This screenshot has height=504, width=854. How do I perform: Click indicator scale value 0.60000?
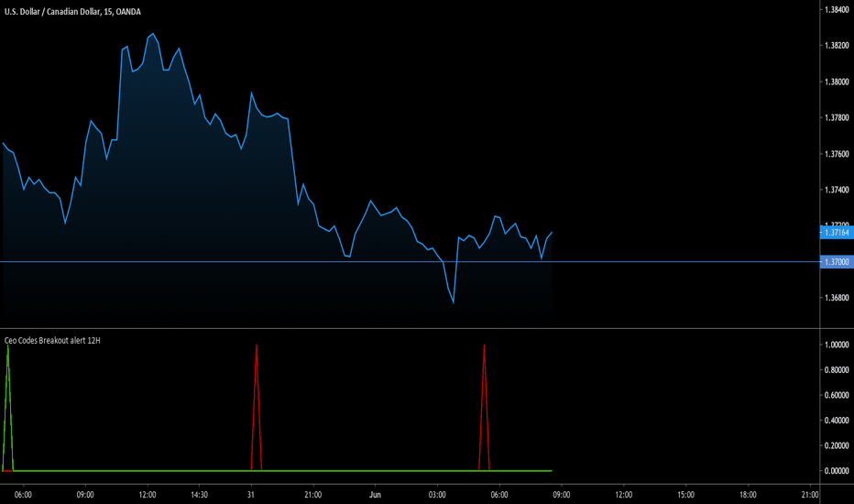tap(837, 395)
